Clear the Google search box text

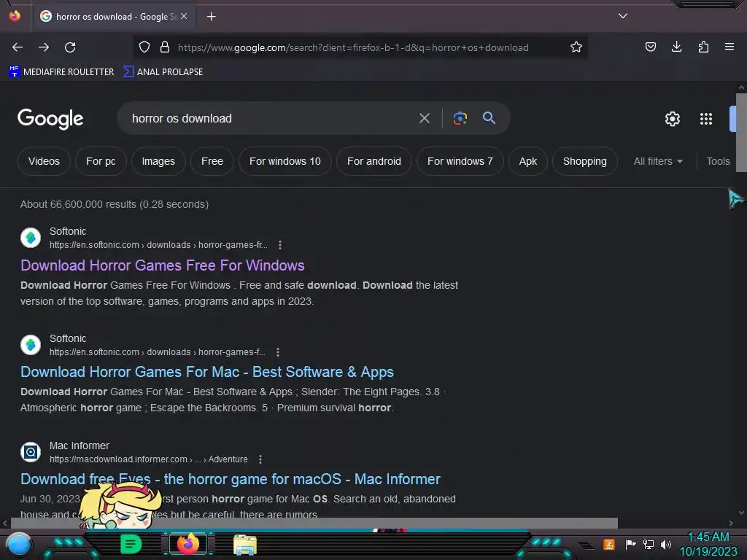coord(424,118)
